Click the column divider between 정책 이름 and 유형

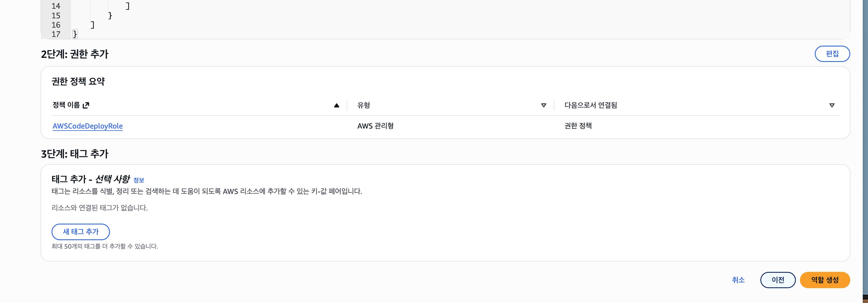tap(347, 105)
